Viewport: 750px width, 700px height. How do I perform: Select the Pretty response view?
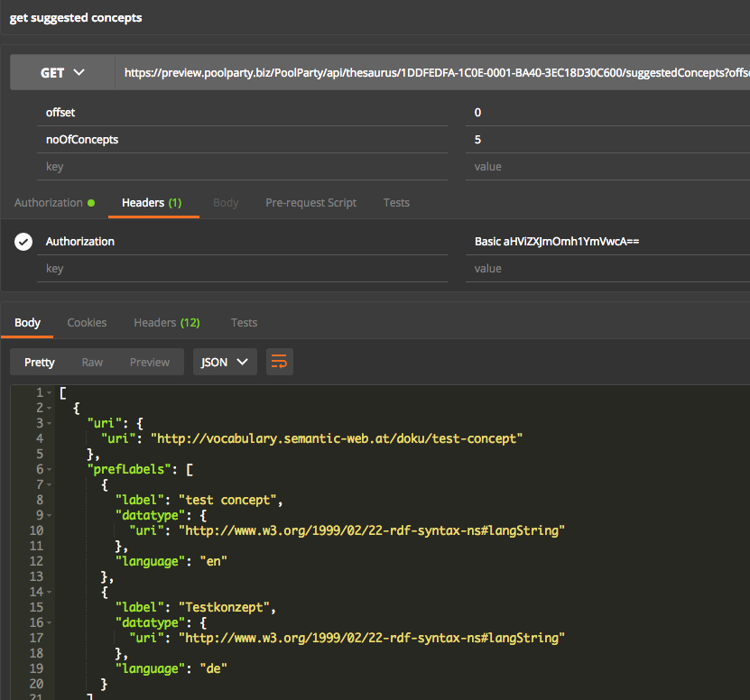coord(40,362)
